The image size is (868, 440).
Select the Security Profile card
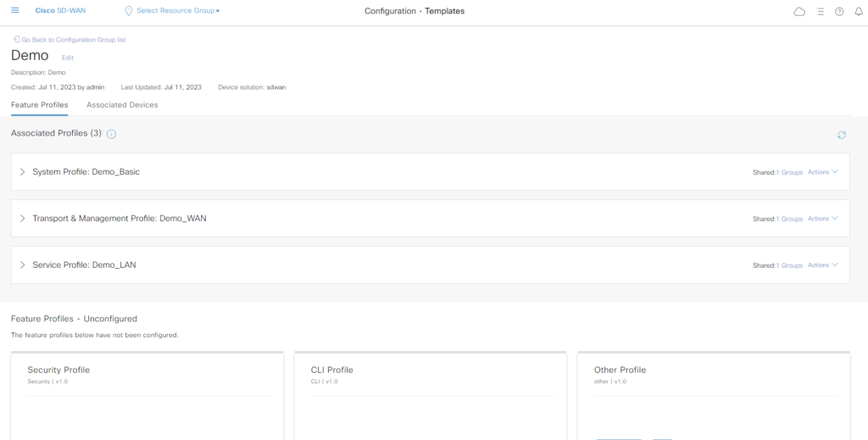(x=148, y=394)
